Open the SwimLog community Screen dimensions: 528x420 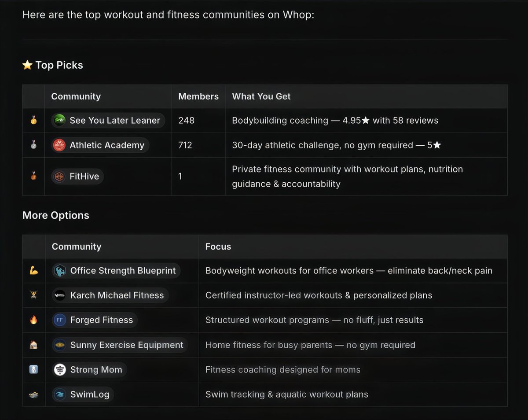click(x=83, y=394)
